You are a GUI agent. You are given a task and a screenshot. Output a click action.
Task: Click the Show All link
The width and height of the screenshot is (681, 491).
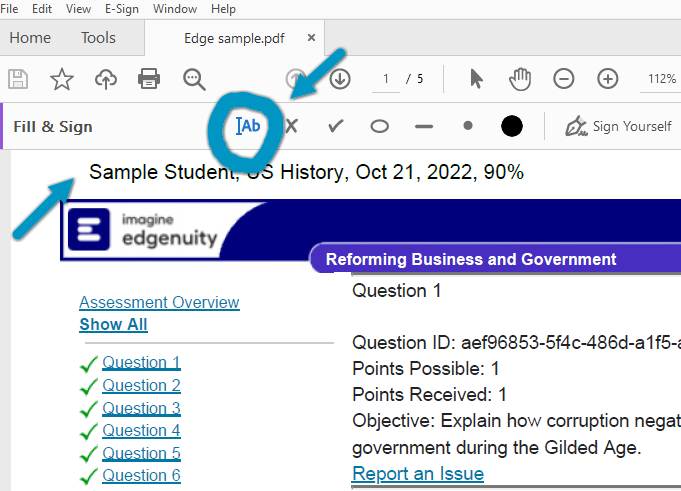113,324
